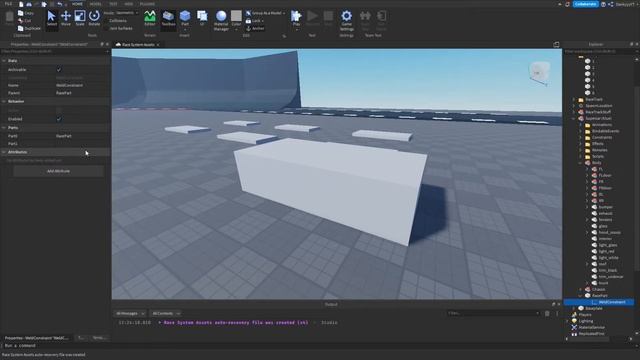This screenshot has height=360, width=640.
Task: Click the share icon next to Collaborate
Action: (x=611, y=4)
